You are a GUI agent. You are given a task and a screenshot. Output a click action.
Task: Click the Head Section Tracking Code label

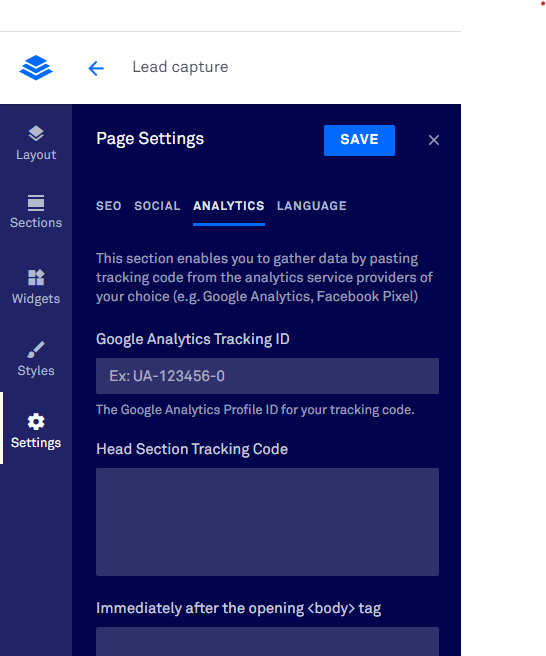(192, 449)
